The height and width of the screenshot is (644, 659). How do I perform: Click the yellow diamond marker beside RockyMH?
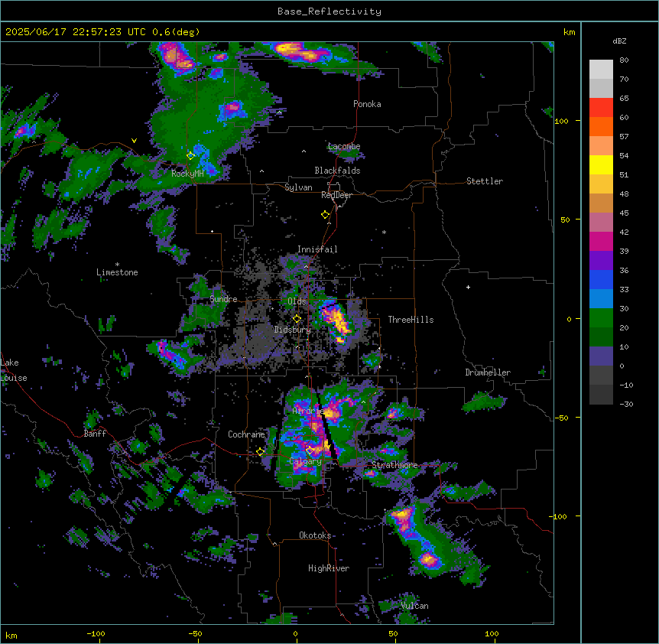coord(190,155)
